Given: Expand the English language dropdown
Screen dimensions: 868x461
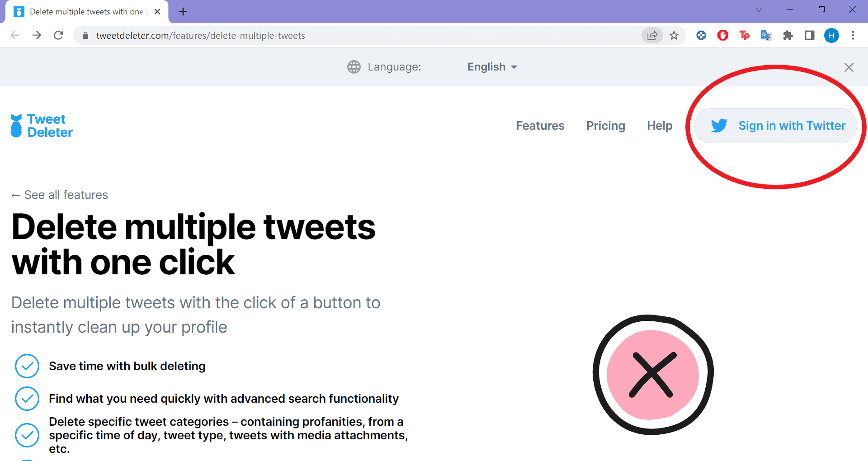Looking at the screenshot, I should [492, 67].
